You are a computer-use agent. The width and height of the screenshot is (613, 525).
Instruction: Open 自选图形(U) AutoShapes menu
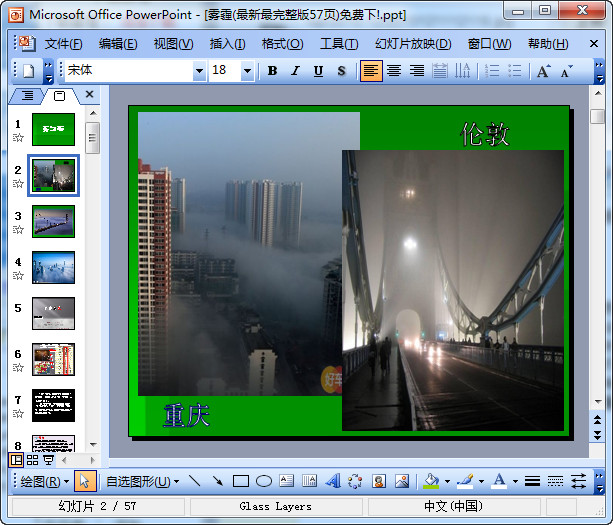(x=142, y=481)
